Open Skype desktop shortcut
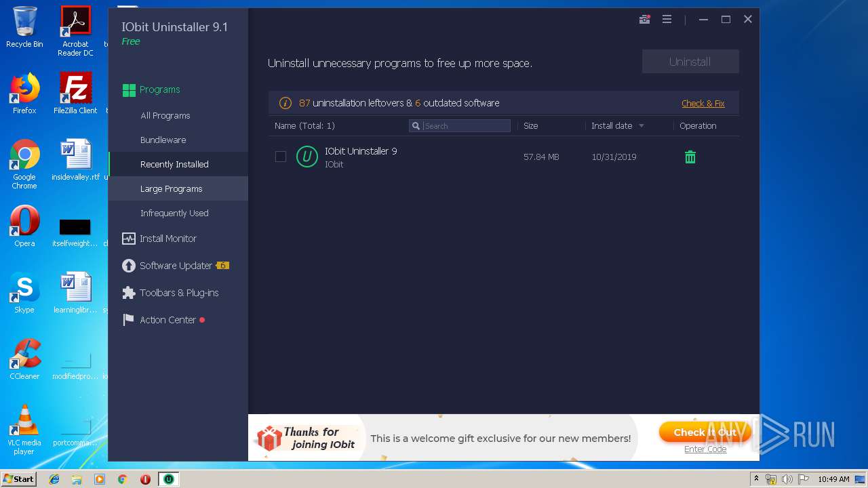The image size is (868, 488). [24, 293]
